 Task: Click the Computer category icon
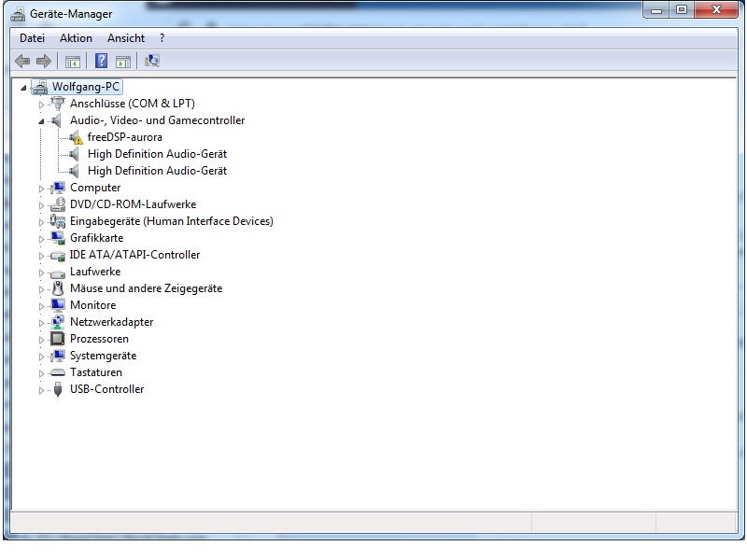click(58, 188)
